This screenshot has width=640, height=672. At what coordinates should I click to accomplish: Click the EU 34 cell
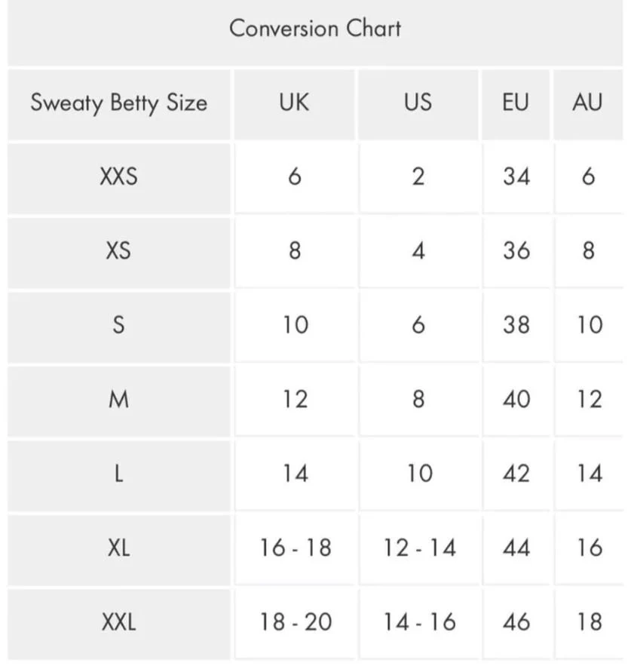click(516, 176)
